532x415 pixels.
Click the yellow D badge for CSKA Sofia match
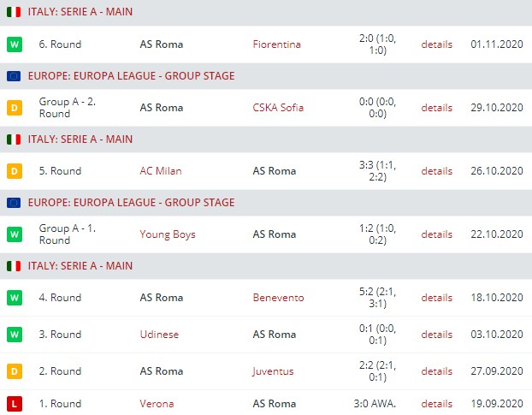click(x=14, y=108)
